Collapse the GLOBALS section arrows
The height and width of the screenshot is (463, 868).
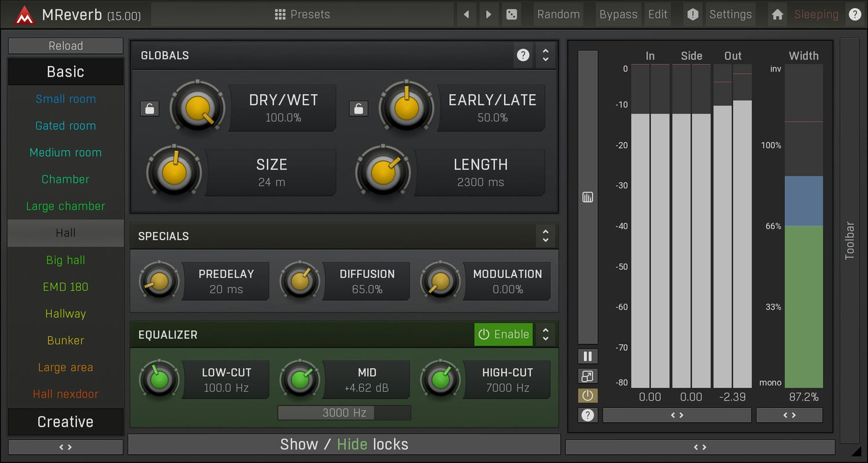(545, 56)
